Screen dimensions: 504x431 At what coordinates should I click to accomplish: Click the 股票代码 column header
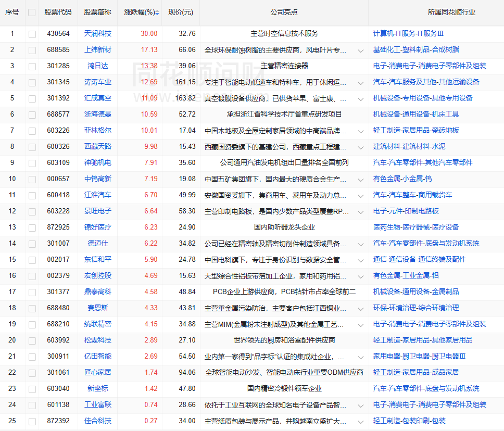58,12
